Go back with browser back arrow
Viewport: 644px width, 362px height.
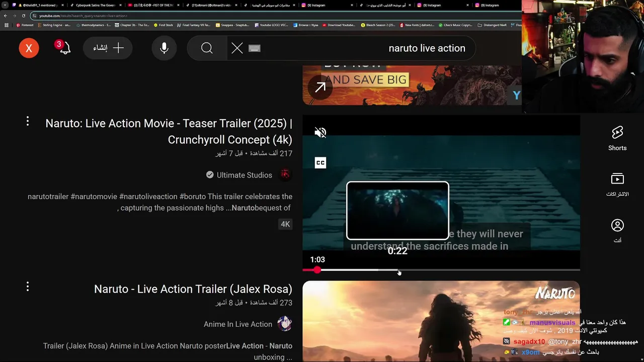pyautogui.click(x=6, y=16)
